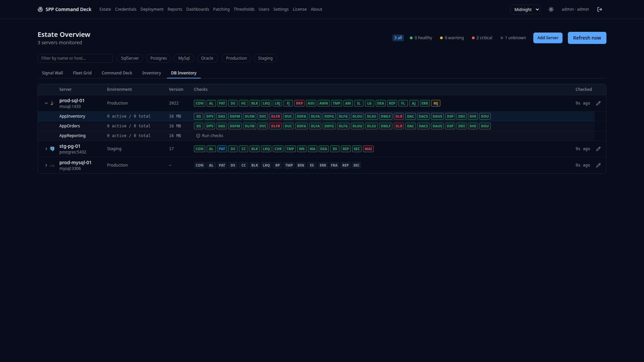Click the logout icon
This screenshot has height=362, width=644.
[x=600, y=9]
